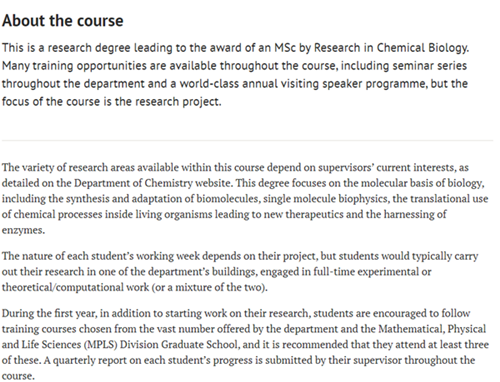Click the words "new therapeutics"
The height and width of the screenshot is (382, 500).
pyautogui.click(x=304, y=214)
